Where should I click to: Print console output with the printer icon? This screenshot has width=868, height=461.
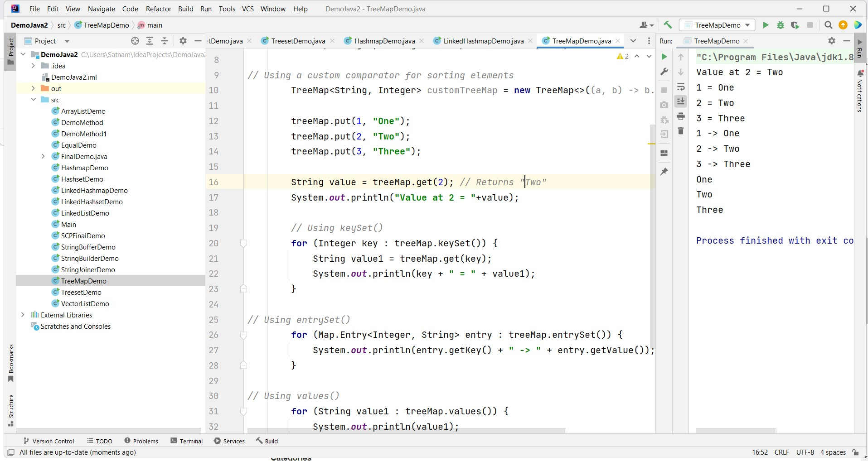681,116
